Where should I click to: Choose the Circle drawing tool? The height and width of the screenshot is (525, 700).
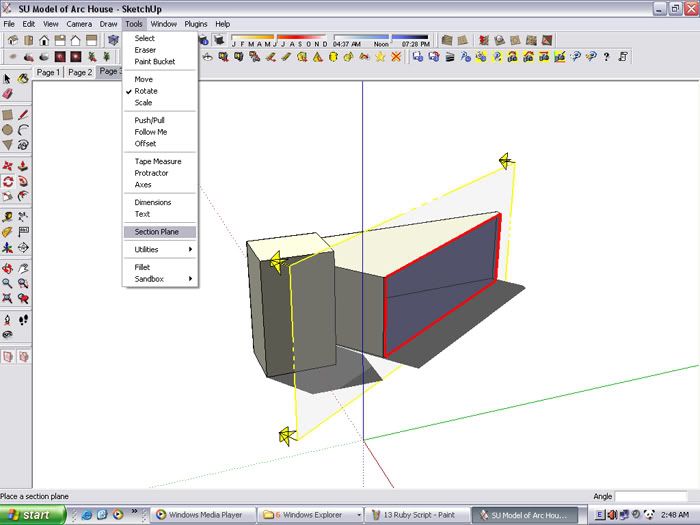[x=7, y=130]
